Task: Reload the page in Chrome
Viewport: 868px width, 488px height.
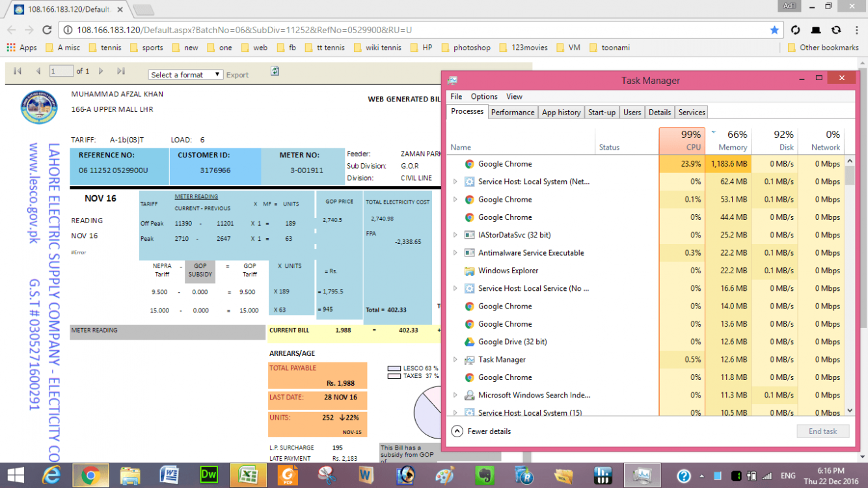Action: pyautogui.click(x=47, y=30)
